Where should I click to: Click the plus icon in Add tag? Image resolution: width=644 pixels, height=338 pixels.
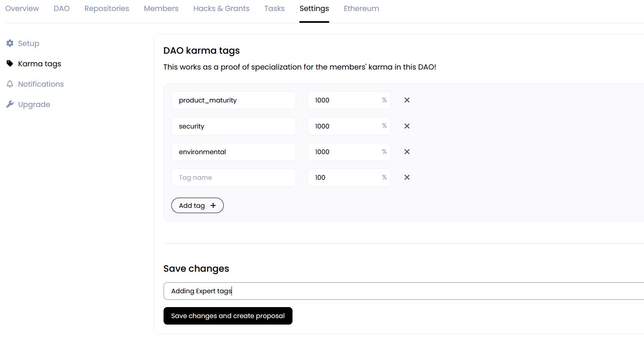(x=213, y=205)
